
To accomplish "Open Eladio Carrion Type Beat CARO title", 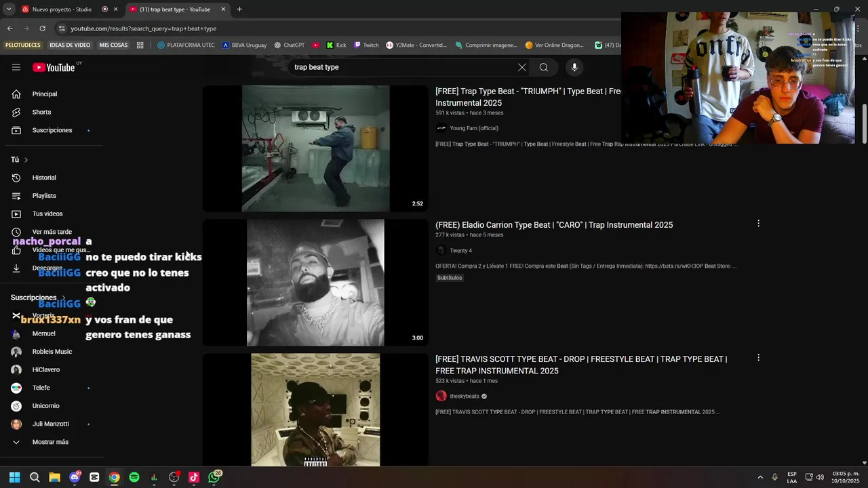I will point(554,225).
